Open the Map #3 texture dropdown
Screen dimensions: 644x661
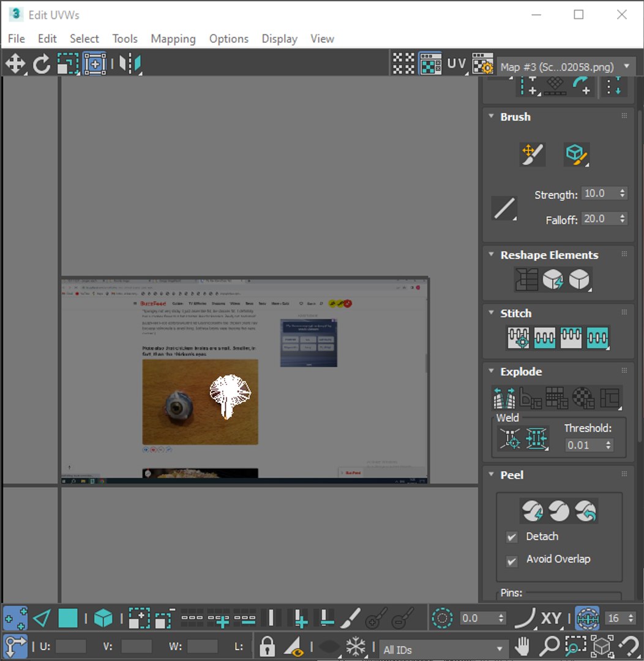click(566, 67)
